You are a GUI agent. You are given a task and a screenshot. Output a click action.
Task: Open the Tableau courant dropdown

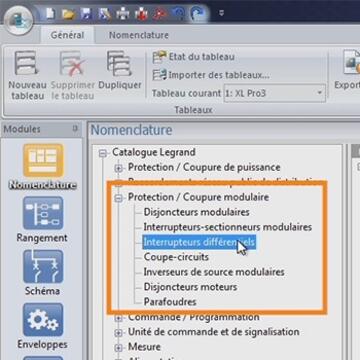[275, 93]
